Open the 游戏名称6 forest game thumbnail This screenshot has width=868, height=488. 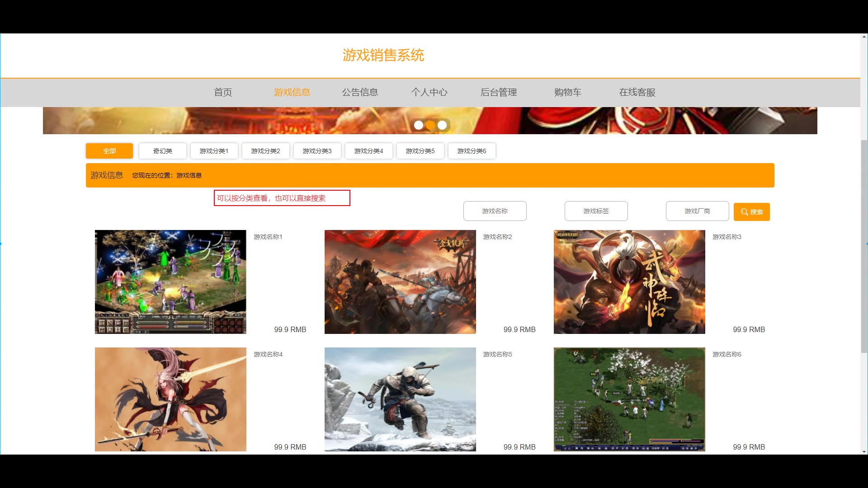[629, 399]
